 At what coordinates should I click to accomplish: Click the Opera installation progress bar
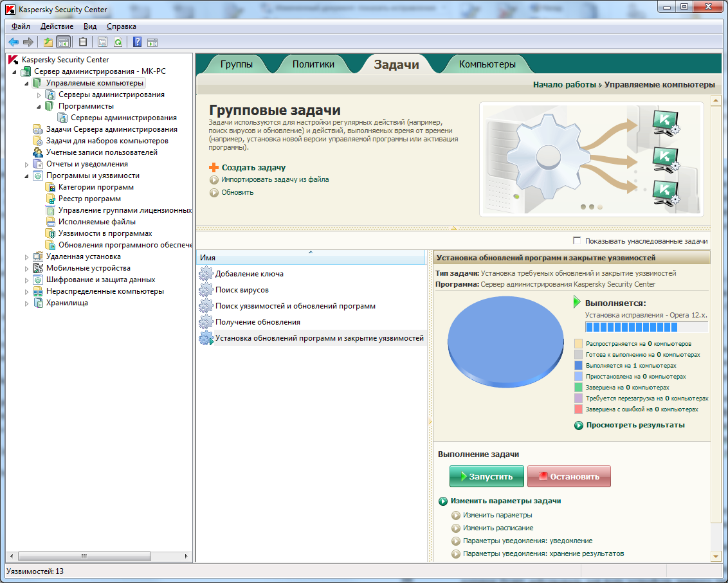tap(646, 327)
